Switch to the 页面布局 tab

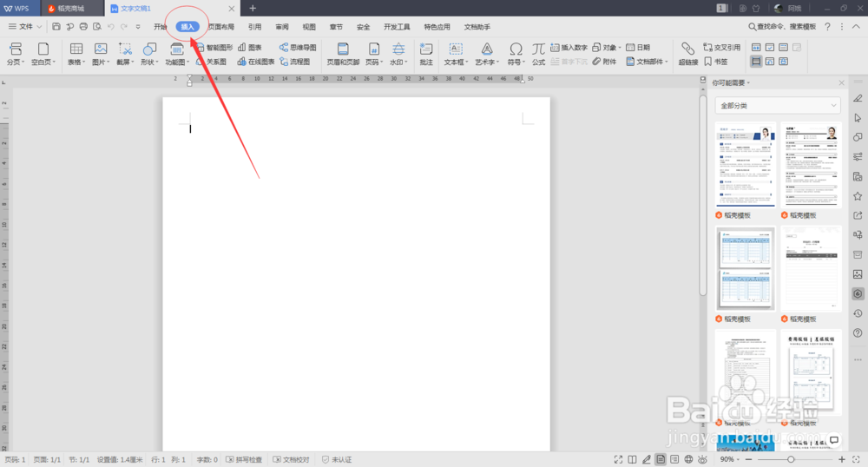click(220, 27)
